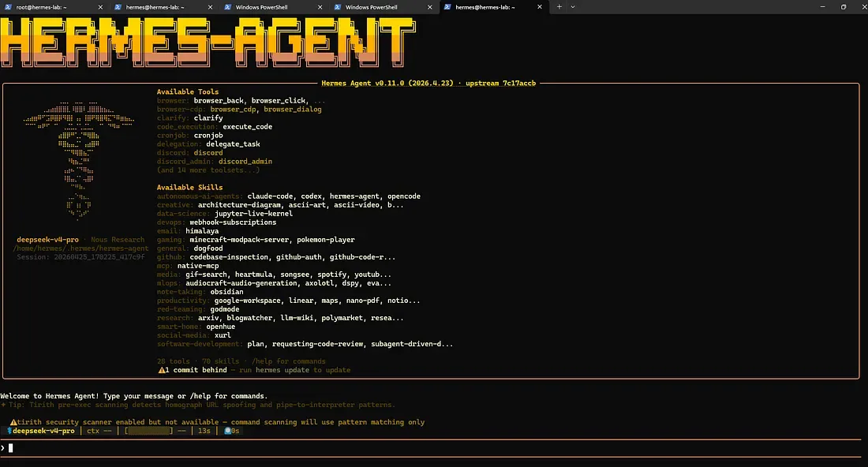Click 'minecraft-modpack-server' skill name
The width and height of the screenshot is (868, 467).
[239, 240]
